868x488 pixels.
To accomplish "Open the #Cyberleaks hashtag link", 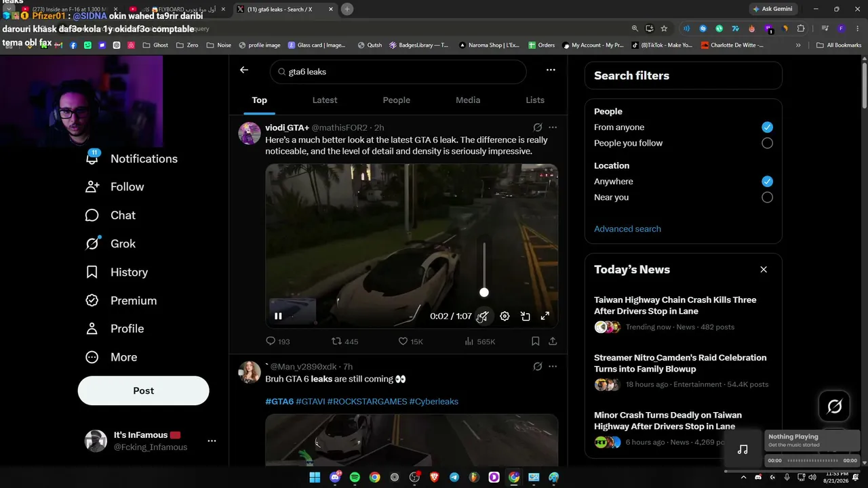I will [434, 401].
